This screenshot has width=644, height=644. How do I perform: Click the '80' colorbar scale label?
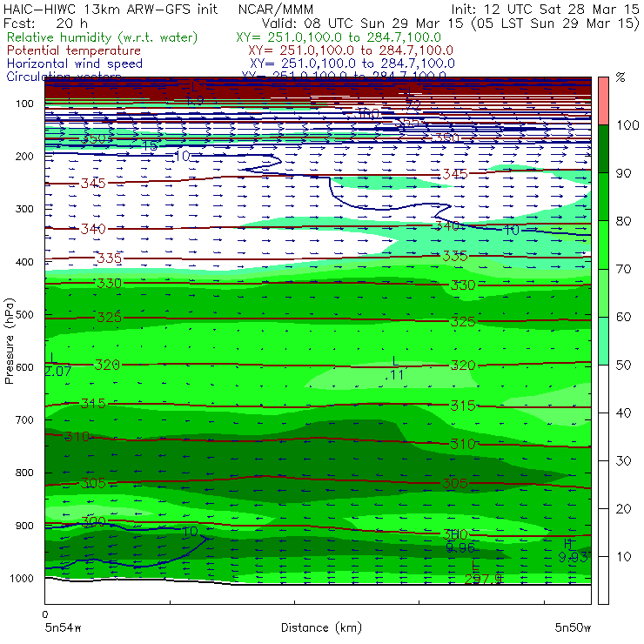(623, 221)
